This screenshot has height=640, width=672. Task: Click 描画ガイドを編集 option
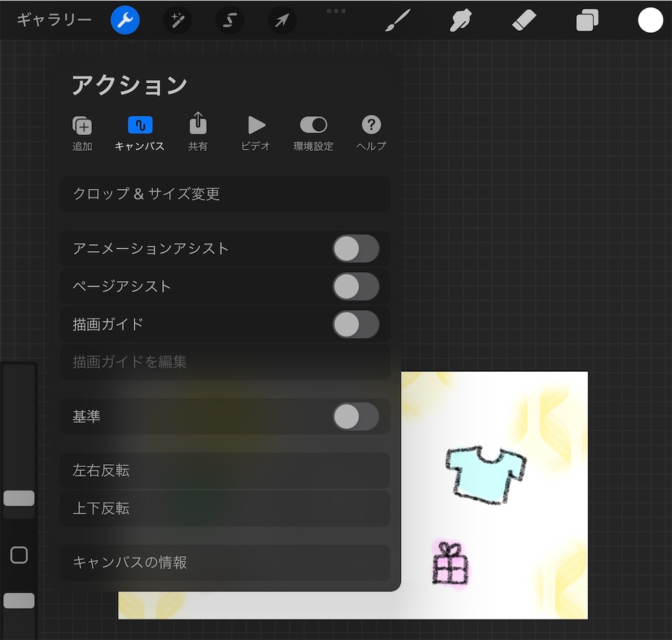pyautogui.click(x=225, y=362)
